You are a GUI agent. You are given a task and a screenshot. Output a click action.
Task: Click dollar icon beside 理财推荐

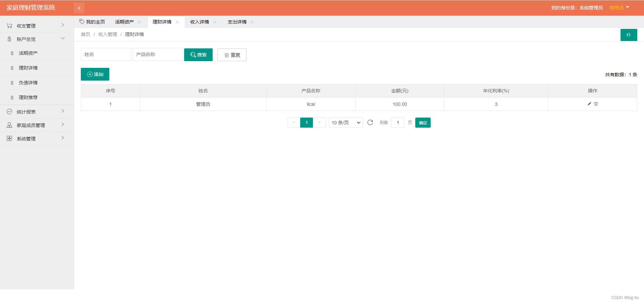(12, 97)
